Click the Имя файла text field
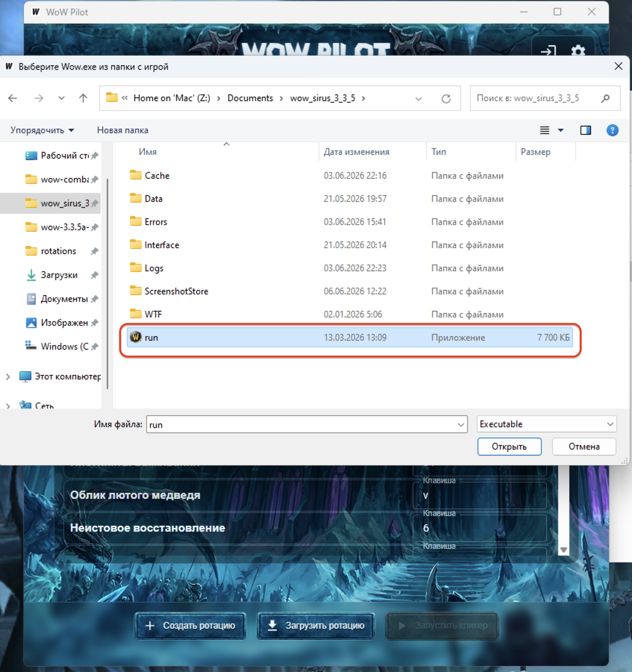Image resolution: width=632 pixels, height=672 pixels. [x=307, y=424]
